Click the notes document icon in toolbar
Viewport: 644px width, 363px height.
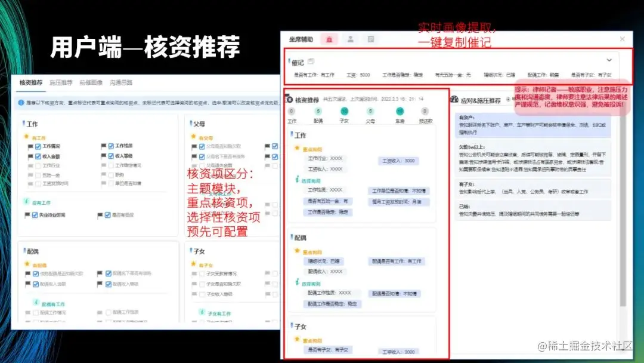click(372, 39)
